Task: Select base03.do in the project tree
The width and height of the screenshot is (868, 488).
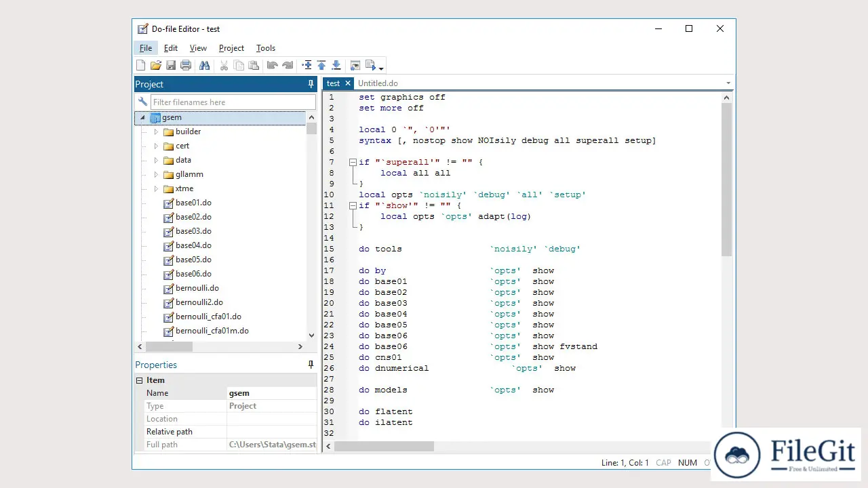Action: click(193, 231)
